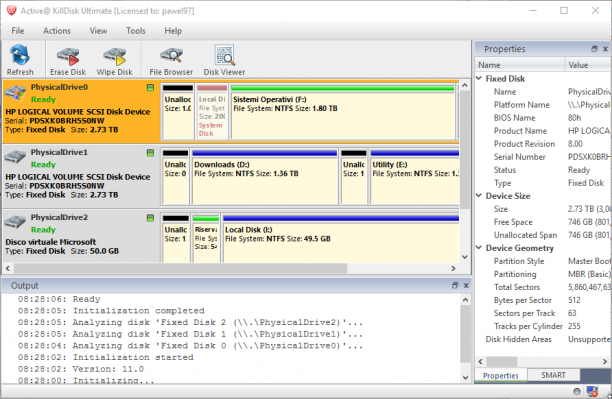Select the Unallocated Span property row

pyautogui.click(x=543, y=235)
